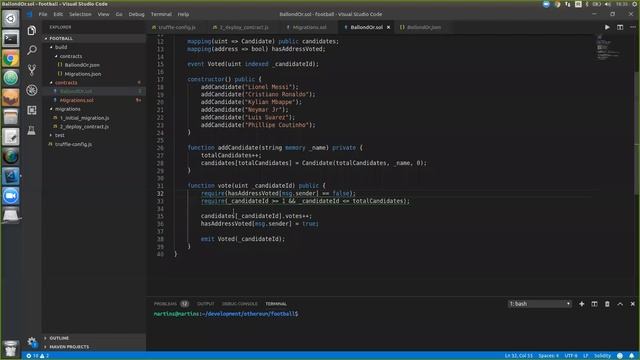Open the Extensions view
The height and width of the screenshot is (360, 640).
click(x=31, y=110)
